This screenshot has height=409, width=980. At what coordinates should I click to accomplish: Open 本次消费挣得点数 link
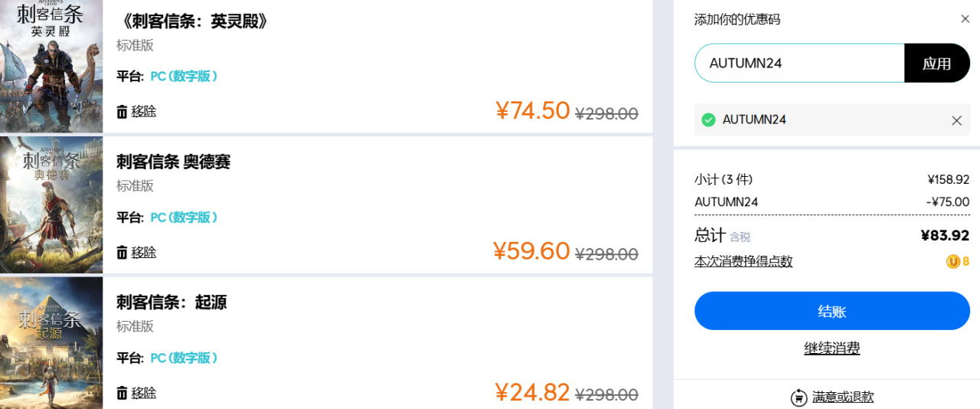[x=743, y=262]
